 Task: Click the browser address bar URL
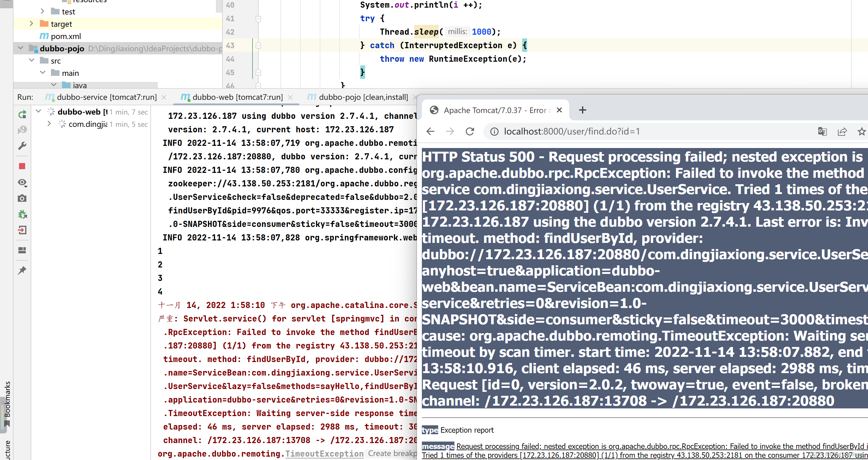coord(572,131)
